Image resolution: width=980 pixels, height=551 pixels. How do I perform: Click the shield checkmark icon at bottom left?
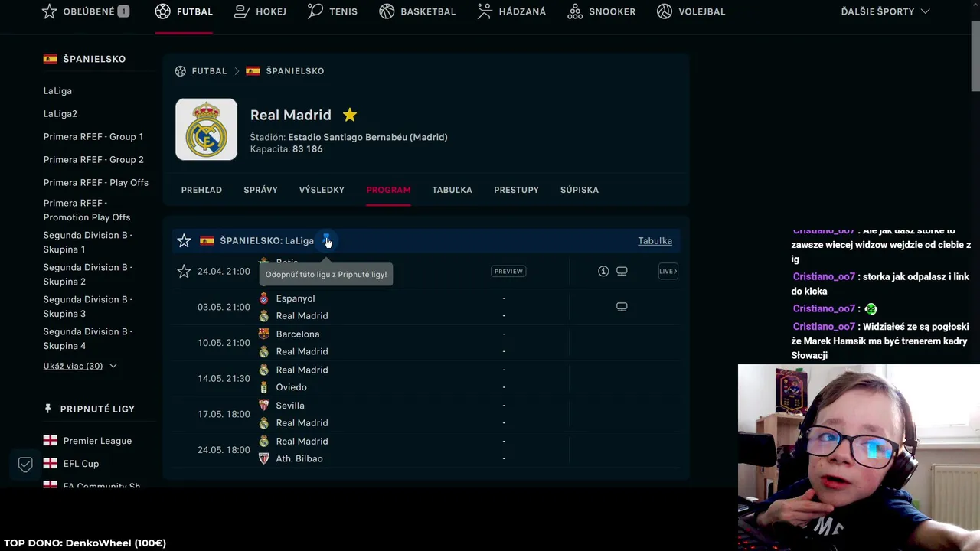[25, 465]
